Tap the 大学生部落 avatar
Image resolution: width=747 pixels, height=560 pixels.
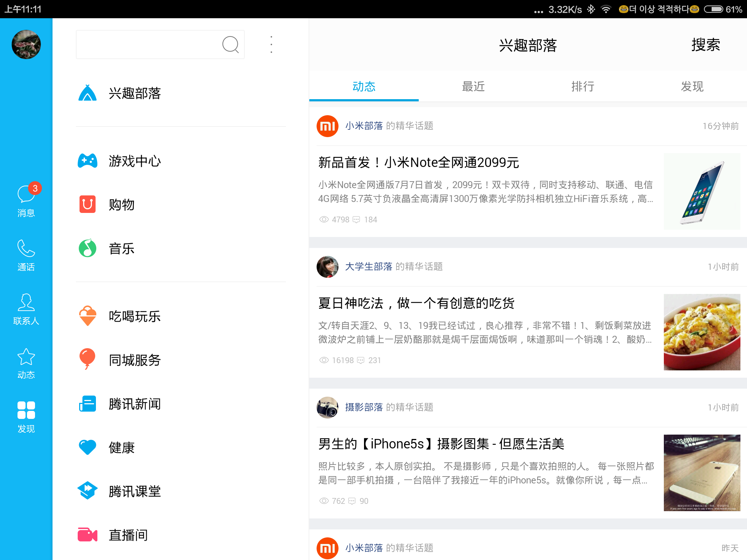[328, 267]
